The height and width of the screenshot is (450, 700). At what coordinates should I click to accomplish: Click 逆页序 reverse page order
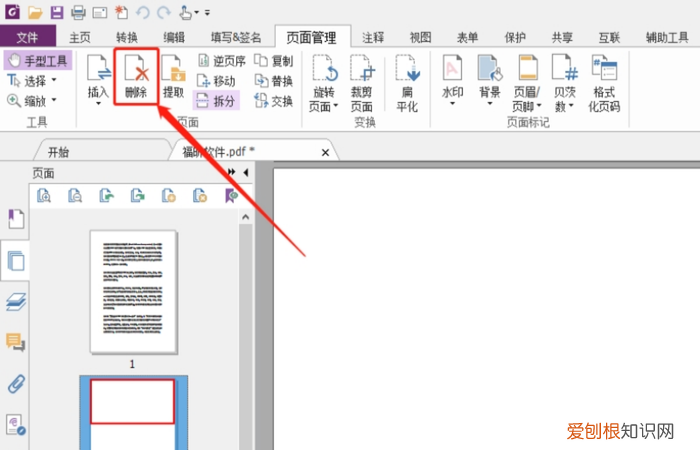click(222, 61)
